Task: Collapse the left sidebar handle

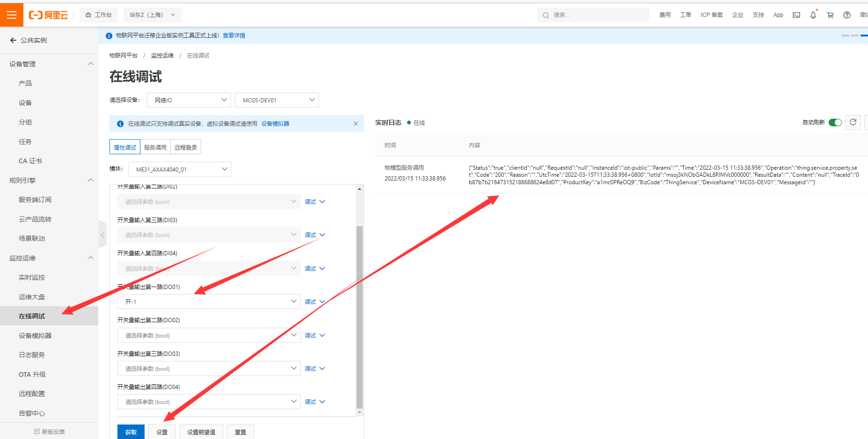Action: (102, 235)
